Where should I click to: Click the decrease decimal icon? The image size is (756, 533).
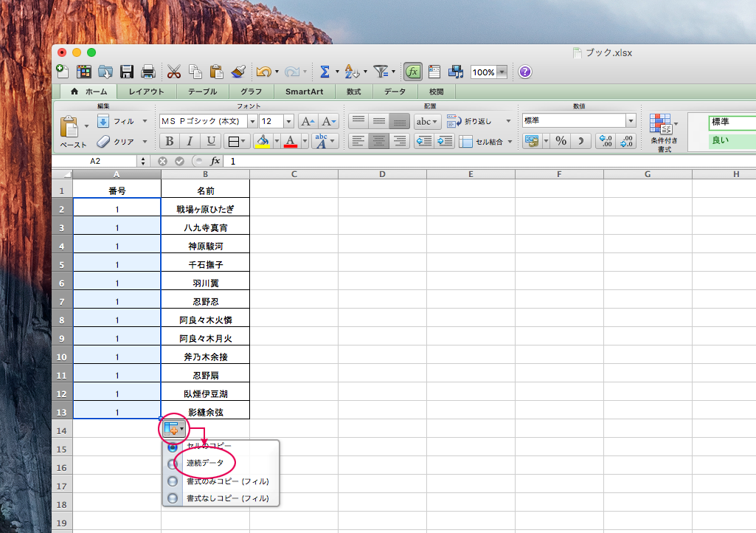[x=626, y=141]
